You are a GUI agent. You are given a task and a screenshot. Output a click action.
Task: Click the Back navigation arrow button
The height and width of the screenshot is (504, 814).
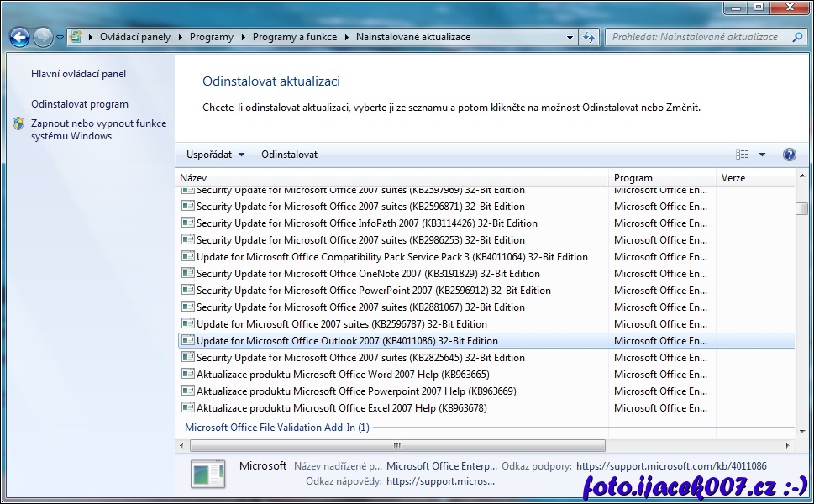pyautogui.click(x=19, y=37)
